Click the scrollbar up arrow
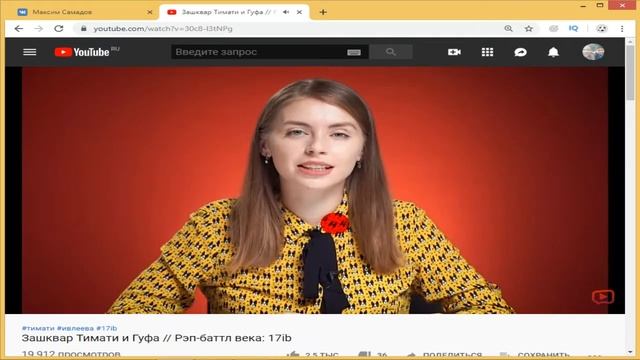 coord(630,41)
